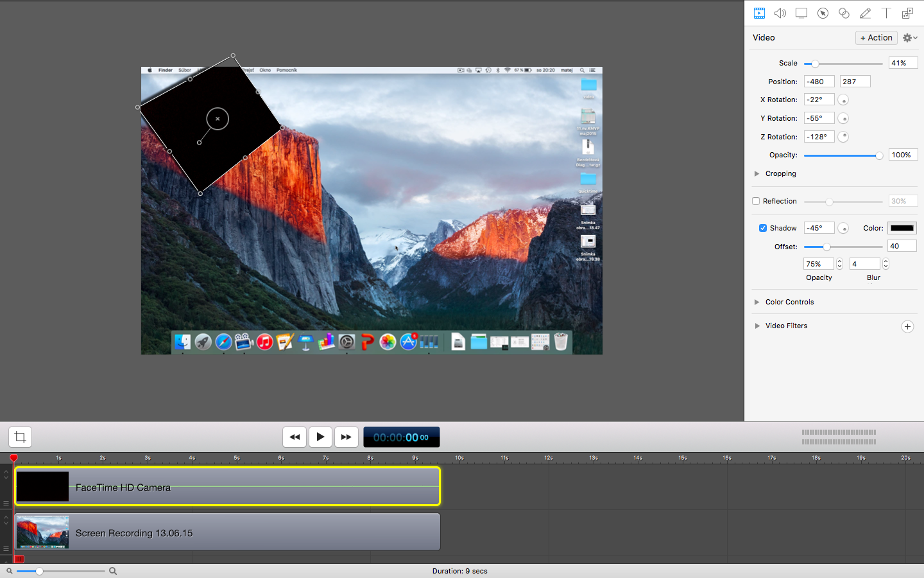Expand the Color Controls section
924x578 pixels.
click(757, 302)
